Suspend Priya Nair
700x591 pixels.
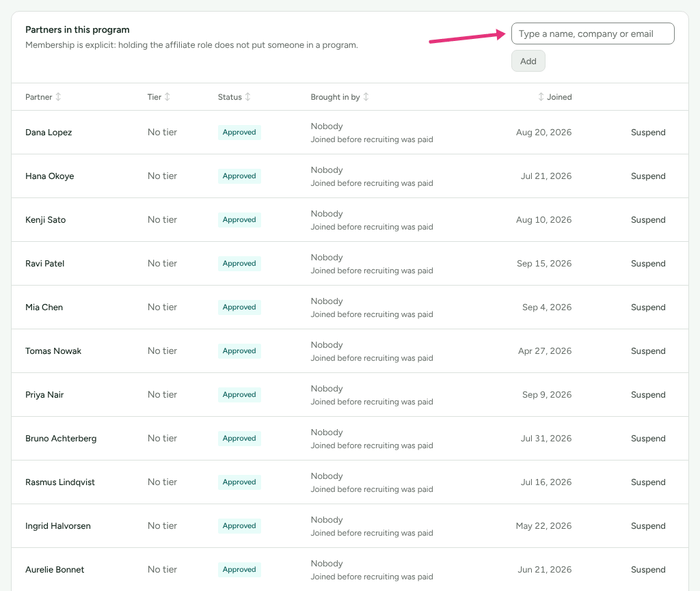(648, 395)
